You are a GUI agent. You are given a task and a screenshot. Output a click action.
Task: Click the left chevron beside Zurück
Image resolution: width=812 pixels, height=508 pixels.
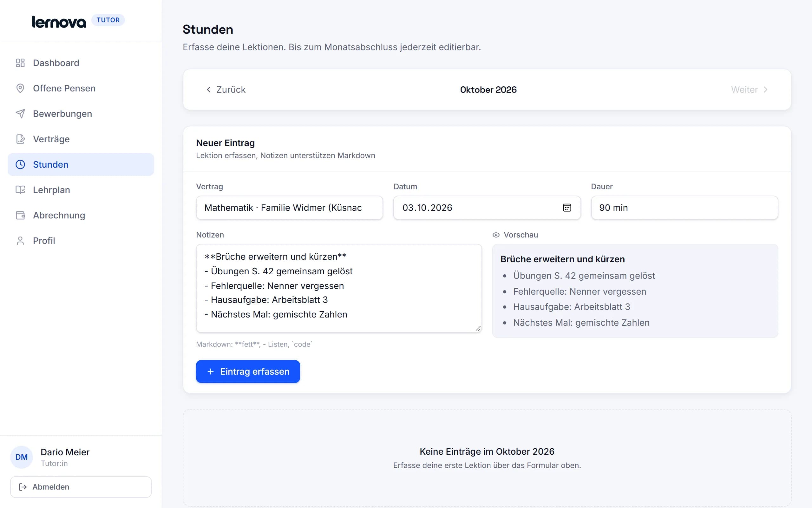pyautogui.click(x=209, y=89)
